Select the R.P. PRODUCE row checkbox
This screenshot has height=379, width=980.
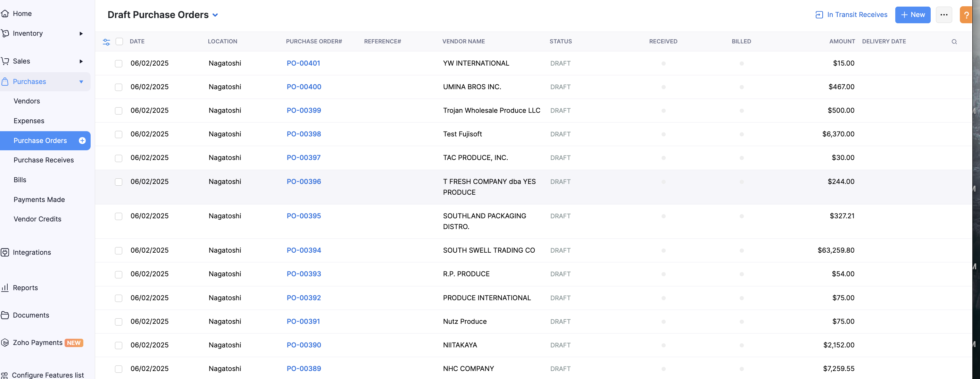click(x=119, y=274)
